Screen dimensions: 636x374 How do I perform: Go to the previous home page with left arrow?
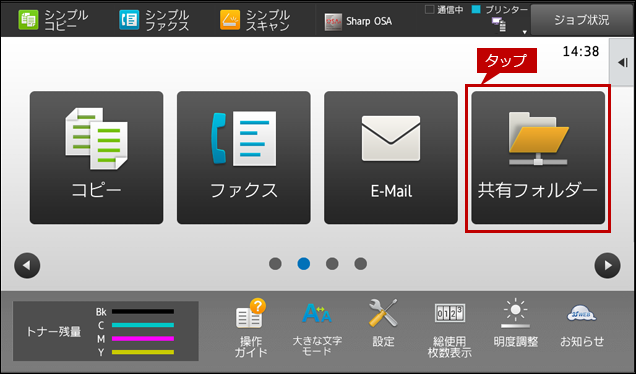coord(27,265)
